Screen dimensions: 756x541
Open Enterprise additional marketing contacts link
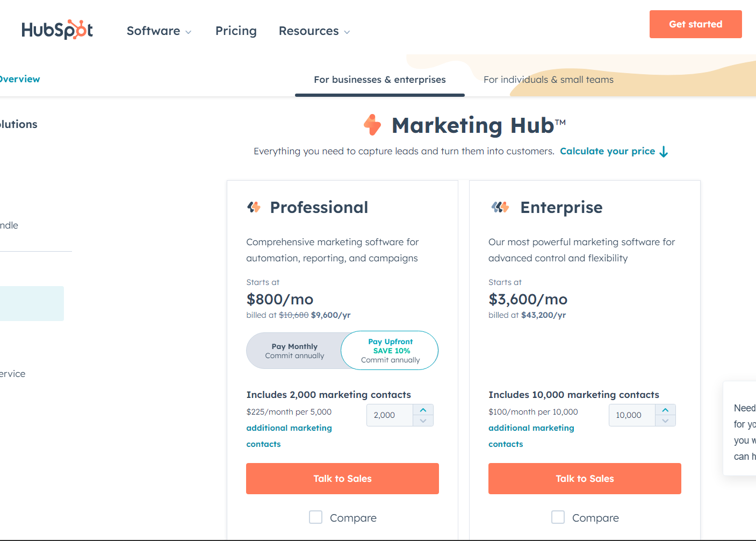[x=531, y=436]
